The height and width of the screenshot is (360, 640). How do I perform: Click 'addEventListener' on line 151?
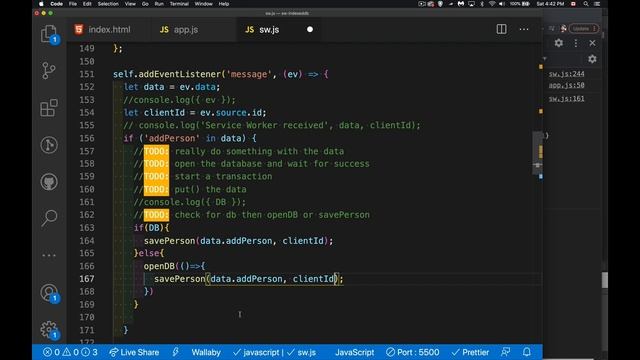(180, 74)
